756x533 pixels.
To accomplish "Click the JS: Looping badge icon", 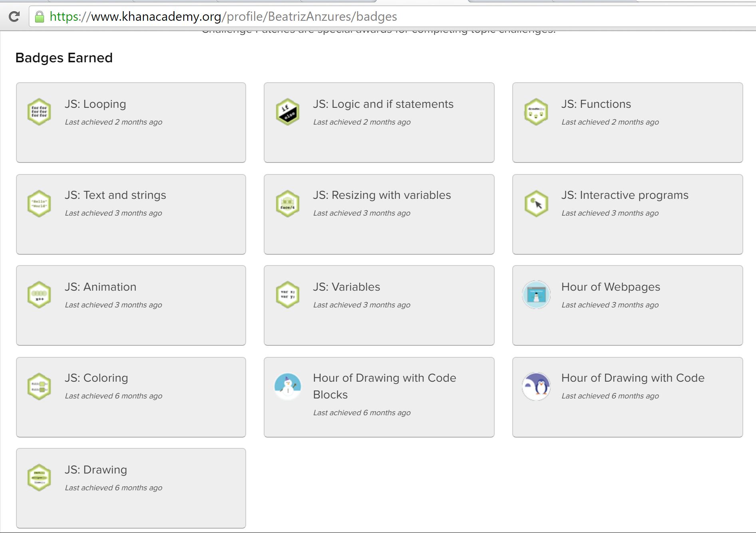I will tap(39, 112).
